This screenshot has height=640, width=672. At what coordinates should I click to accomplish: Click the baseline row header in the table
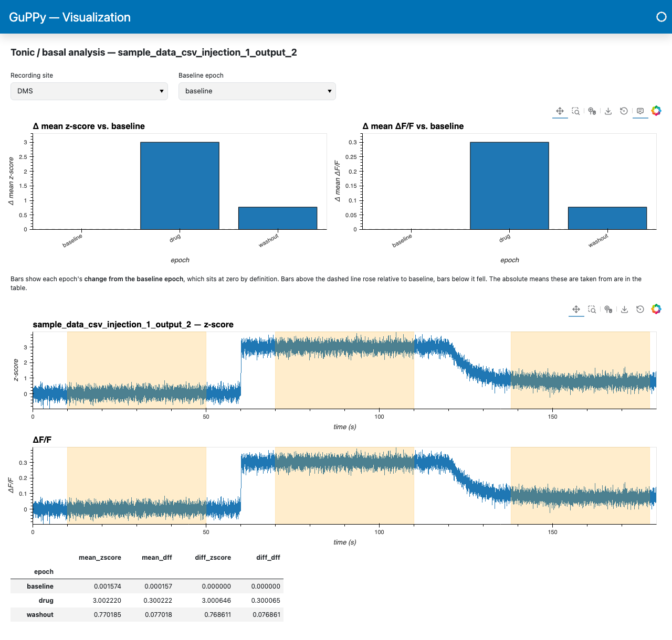pos(40,586)
